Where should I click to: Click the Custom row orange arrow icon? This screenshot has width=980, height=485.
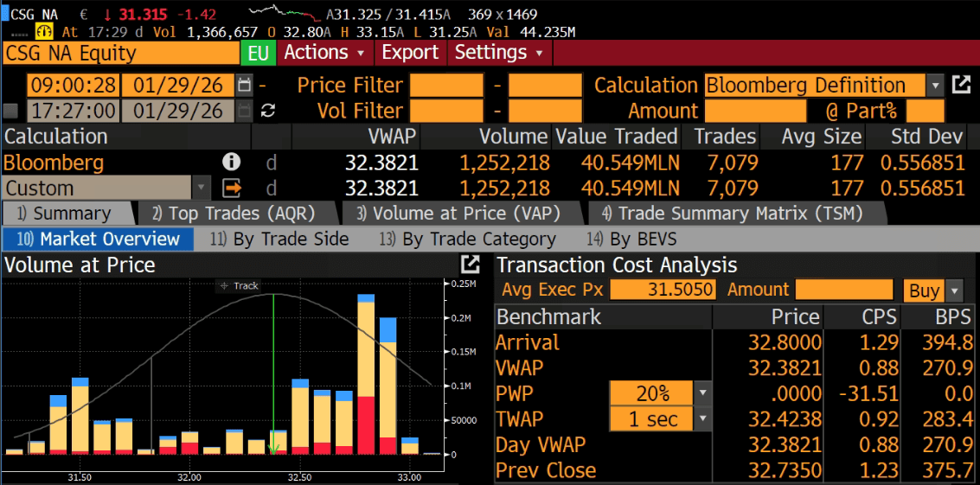(x=231, y=188)
